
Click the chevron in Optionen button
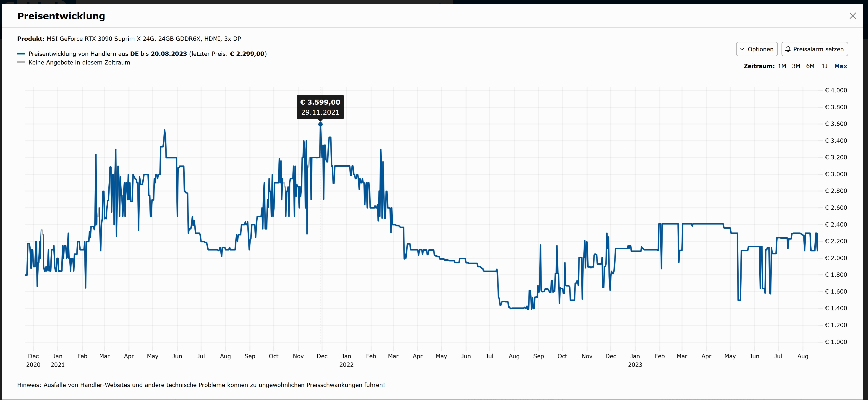point(742,49)
